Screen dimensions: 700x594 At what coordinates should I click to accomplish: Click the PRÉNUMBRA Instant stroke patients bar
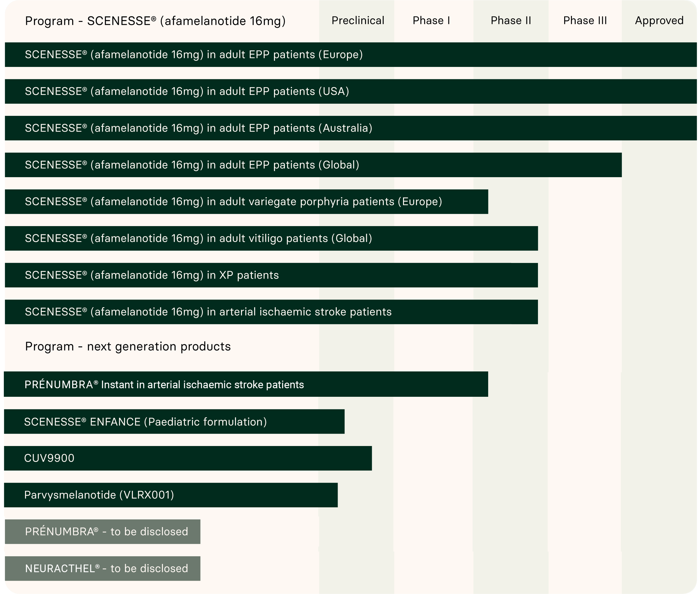pyautogui.click(x=246, y=384)
